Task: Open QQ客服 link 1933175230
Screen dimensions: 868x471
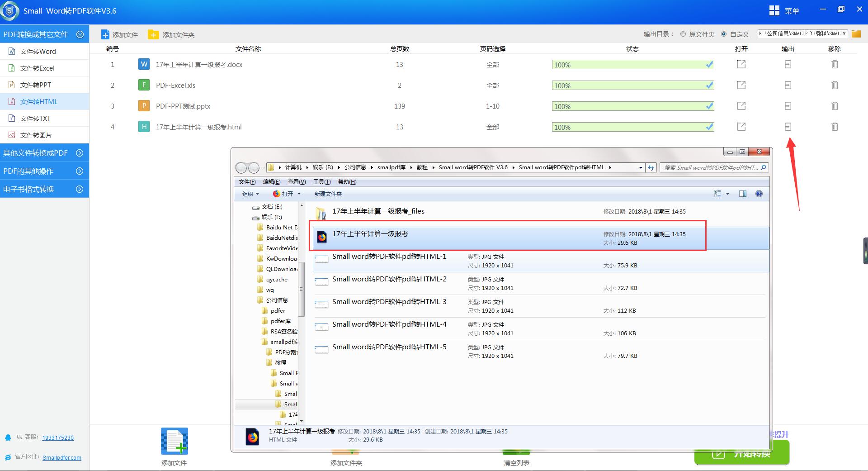Action: tap(58, 438)
